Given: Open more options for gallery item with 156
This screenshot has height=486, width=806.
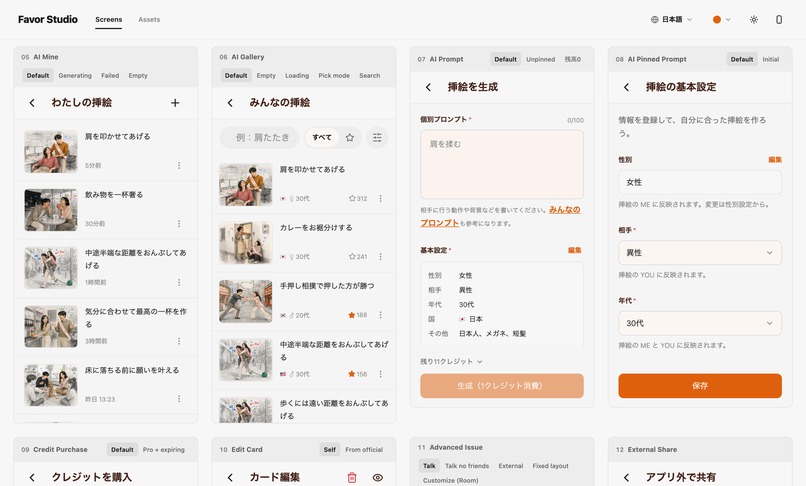Looking at the screenshot, I should coord(380,374).
